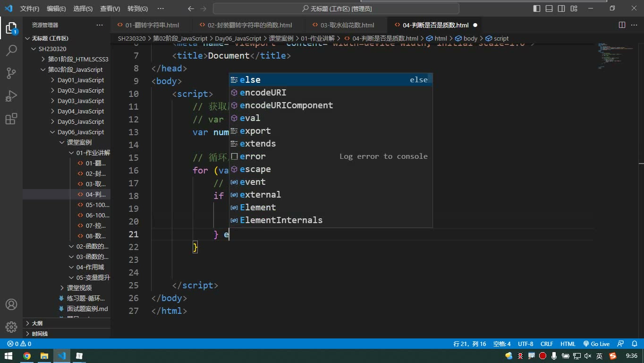Select the encodeURIComponent suggestion
The height and width of the screenshot is (363, 644).
pyautogui.click(x=286, y=105)
